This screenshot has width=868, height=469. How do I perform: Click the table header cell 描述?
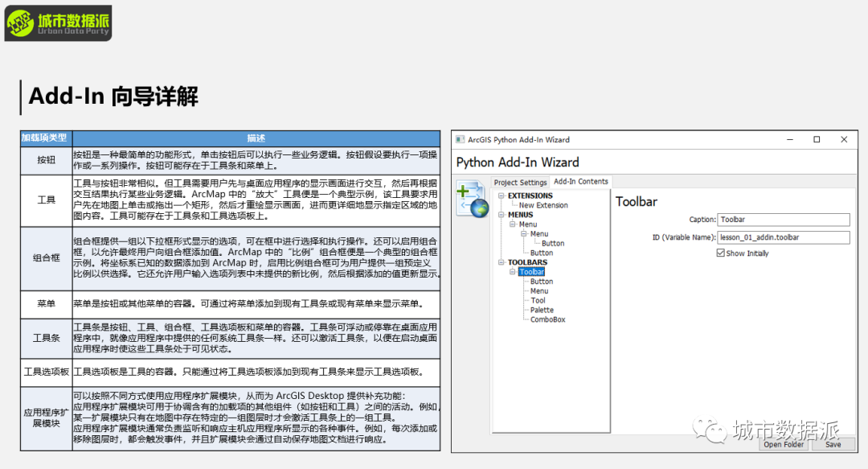[256, 138]
